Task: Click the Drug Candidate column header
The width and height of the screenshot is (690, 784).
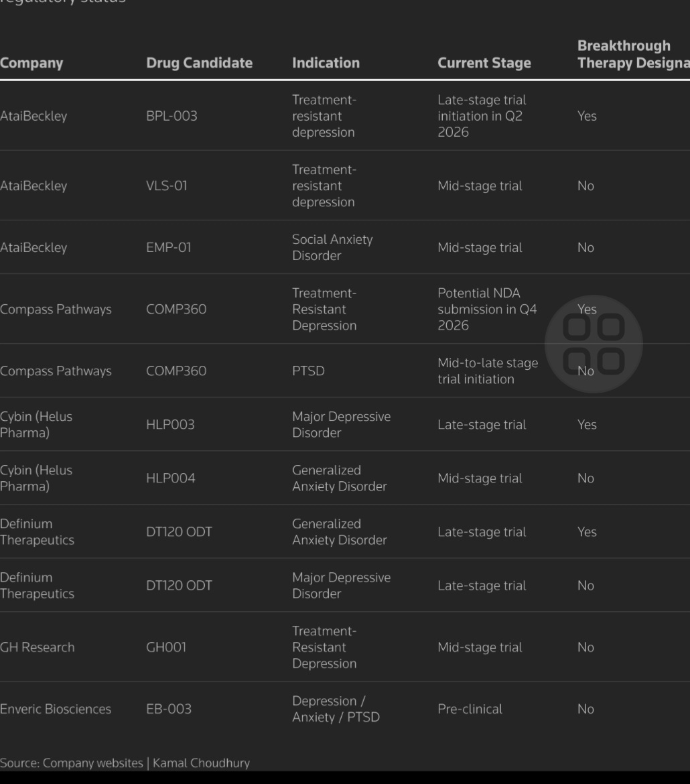Action: coord(199,63)
